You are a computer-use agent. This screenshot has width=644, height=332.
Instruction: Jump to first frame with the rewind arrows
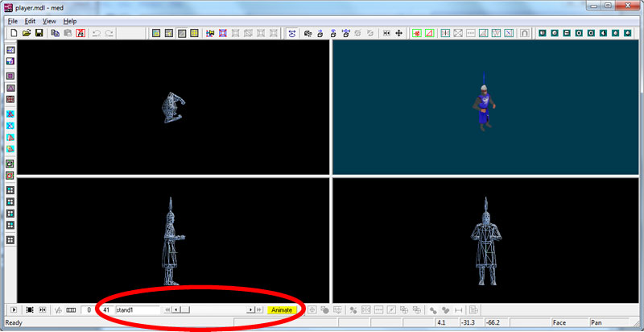[x=167, y=309]
